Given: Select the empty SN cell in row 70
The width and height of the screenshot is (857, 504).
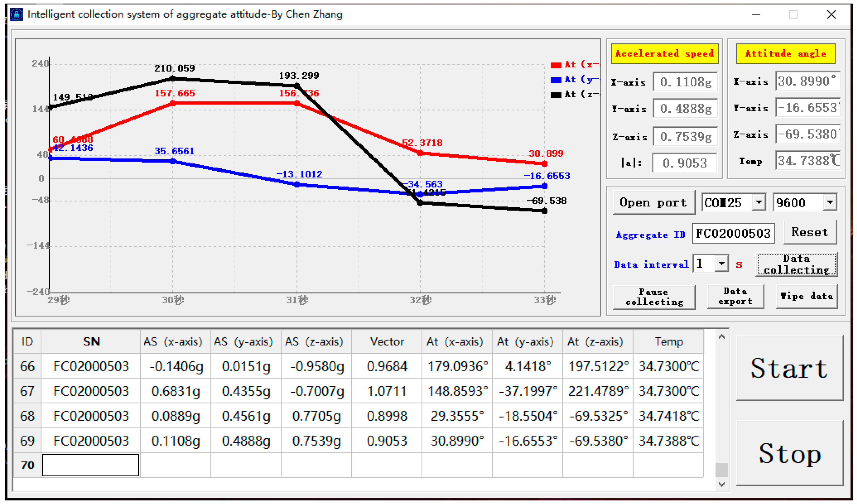Looking at the screenshot, I should (x=91, y=465).
